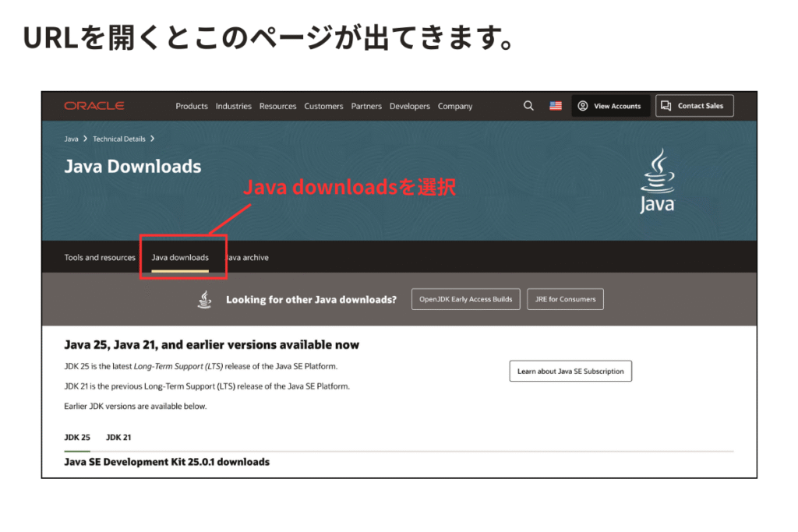798x532 pixels.
Task: Open the Customers menu item
Action: (x=323, y=107)
